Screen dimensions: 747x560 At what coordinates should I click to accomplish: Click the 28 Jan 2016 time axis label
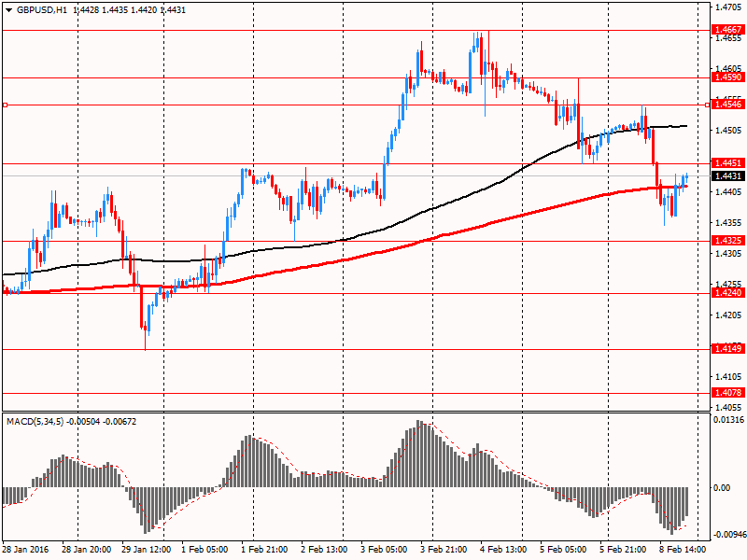[x=25, y=550]
